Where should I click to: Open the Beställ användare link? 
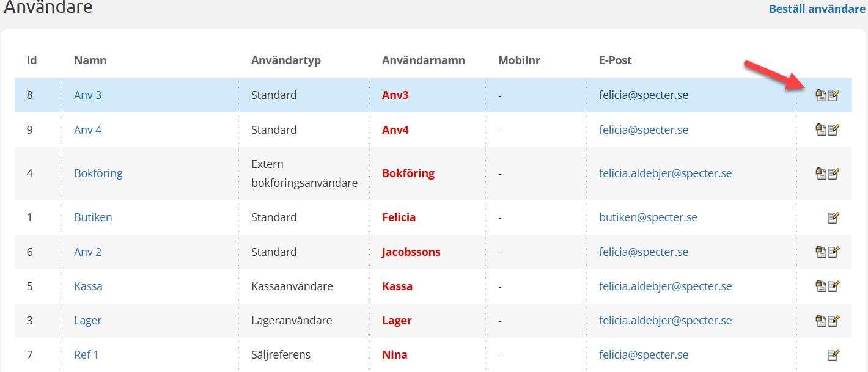tap(817, 9)
